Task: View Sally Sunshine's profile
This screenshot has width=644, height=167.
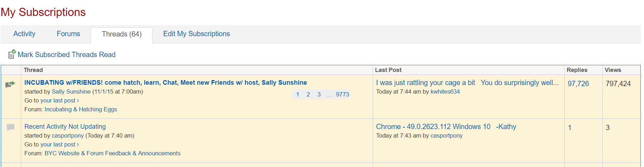Action: click(x=71, y=91)
